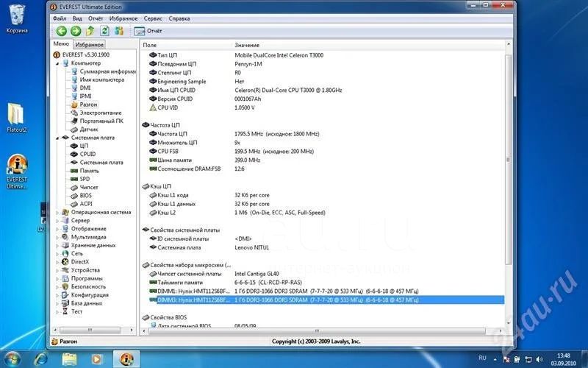Open the Справка menu

179,18
